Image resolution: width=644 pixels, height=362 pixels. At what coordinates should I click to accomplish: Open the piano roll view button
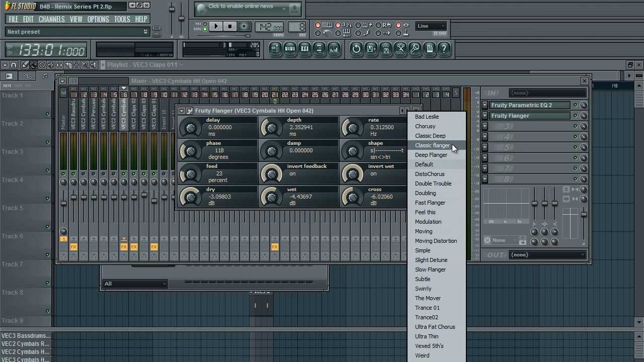point(304,49)
